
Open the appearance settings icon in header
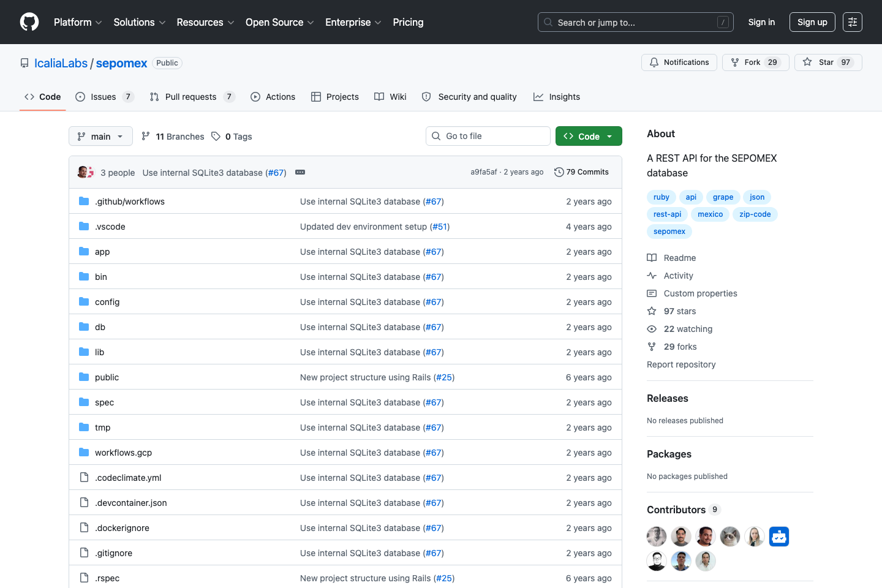point(852,22)
